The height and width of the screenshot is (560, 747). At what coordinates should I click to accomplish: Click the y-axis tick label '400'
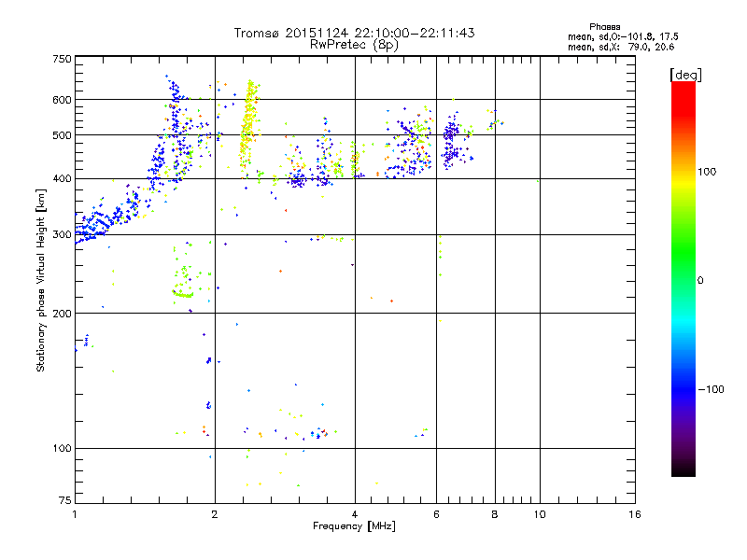62,179
